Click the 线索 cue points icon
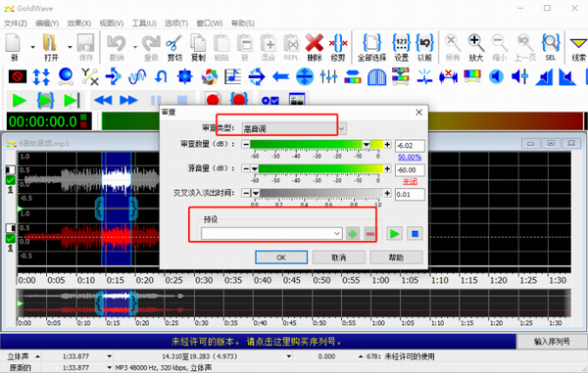This screenshot has width=588, height=373. [578, 47]
